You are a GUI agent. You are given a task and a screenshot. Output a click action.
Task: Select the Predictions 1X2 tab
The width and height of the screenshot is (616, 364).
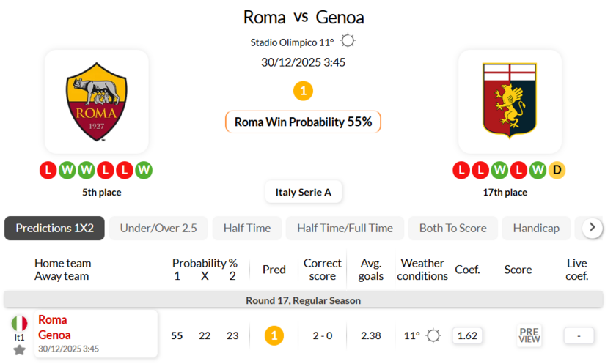coord(54,228)
